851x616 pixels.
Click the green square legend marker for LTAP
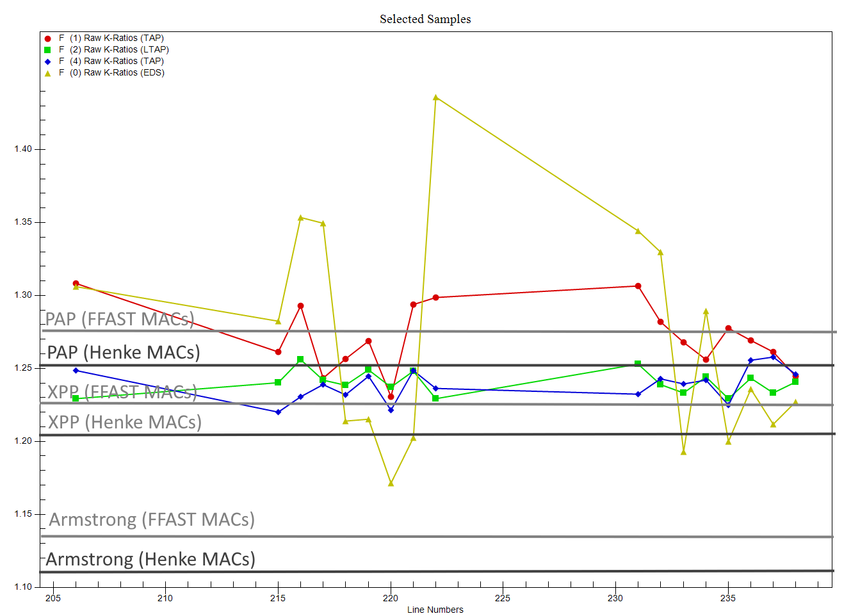pos(47,50)
